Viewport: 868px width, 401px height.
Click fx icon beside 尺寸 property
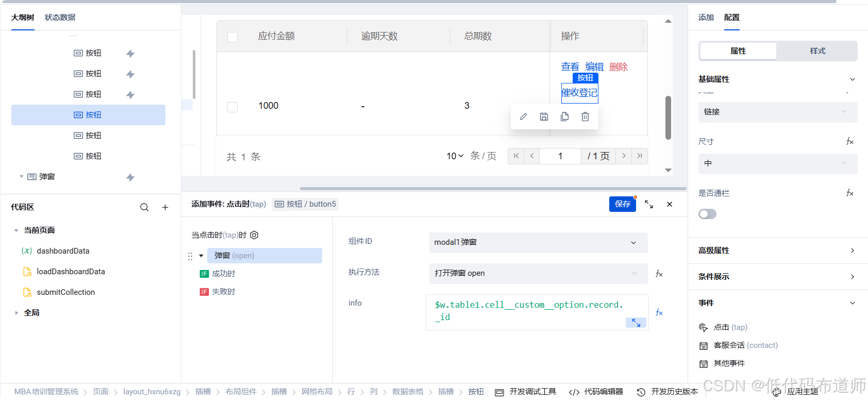(x=850, y=141)
